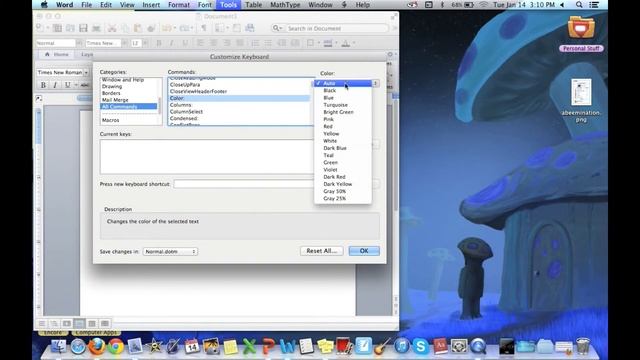The image size is (640, 360).
Task: Open the underline style dropdown arrow
Action: 76,85
